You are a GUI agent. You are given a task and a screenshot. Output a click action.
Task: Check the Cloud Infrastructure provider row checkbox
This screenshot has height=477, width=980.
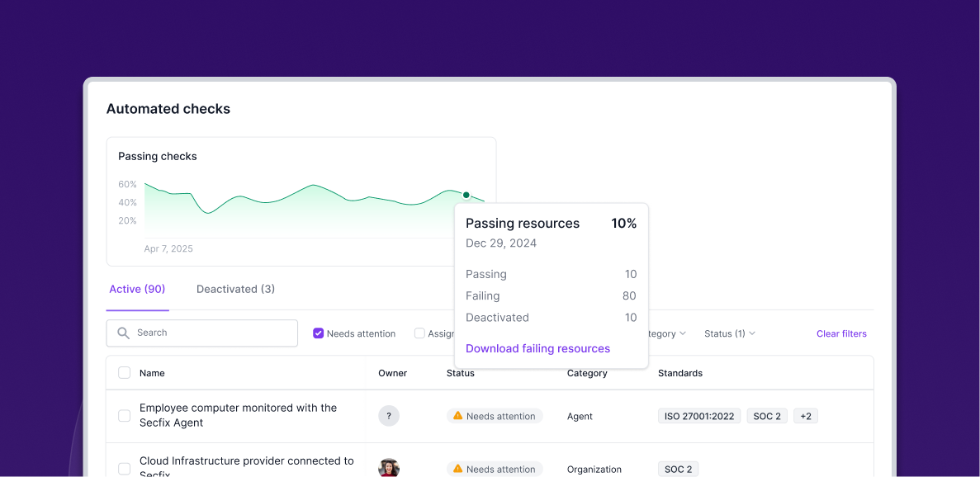[x=125, y=469]
